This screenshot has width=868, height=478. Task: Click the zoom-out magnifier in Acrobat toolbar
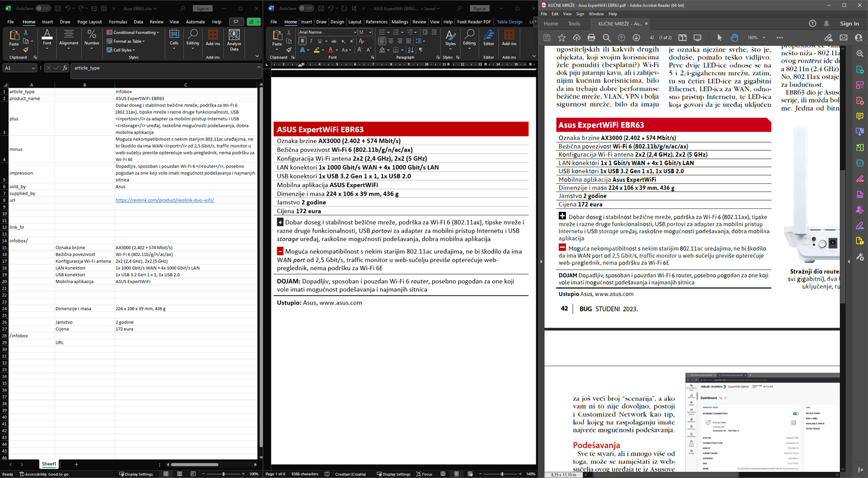607,37
